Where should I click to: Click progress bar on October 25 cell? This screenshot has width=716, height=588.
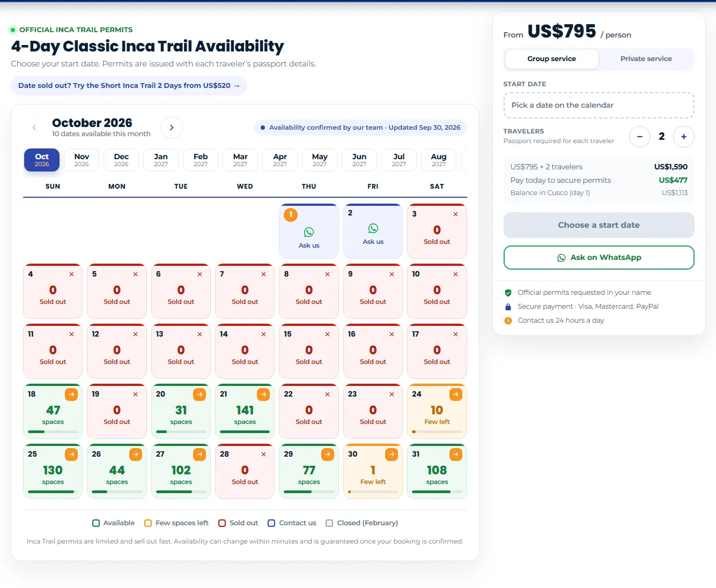tap(53, 492)
